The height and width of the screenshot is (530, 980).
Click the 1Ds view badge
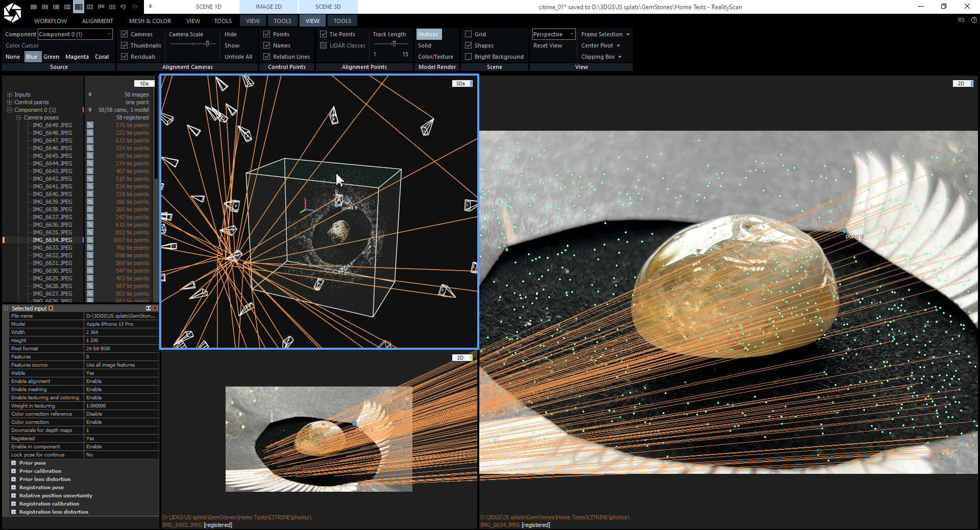[x=144, y=83]
